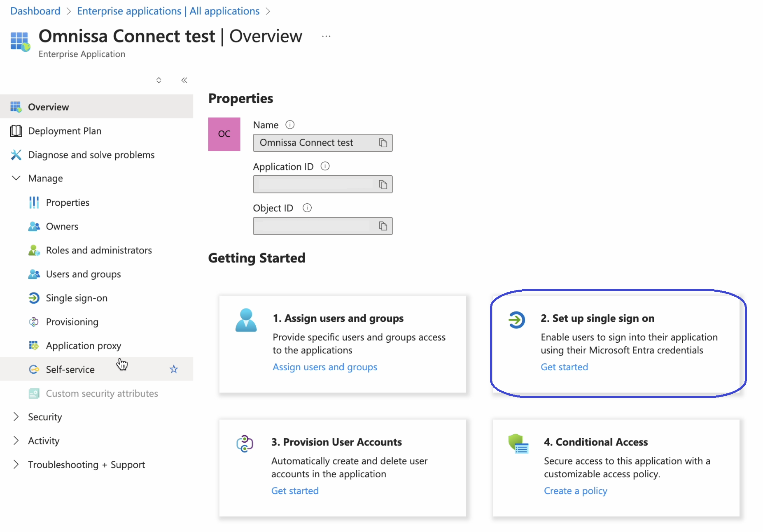Click the Provision User Accounts sync icon
This screenshot has height=532, width=763.
tap(245, 444)
